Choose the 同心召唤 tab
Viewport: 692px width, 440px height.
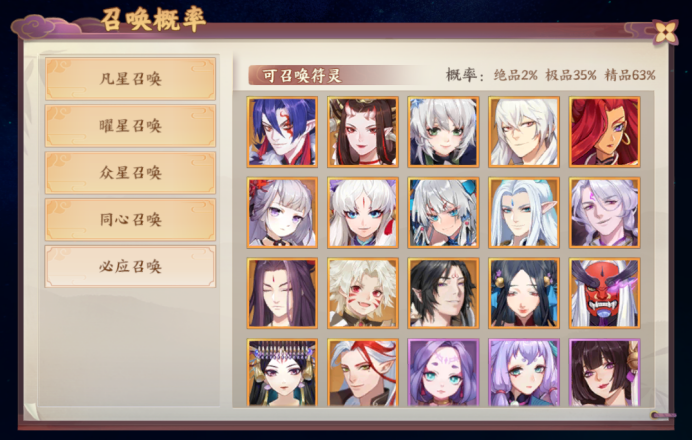[x=130, y=219]
